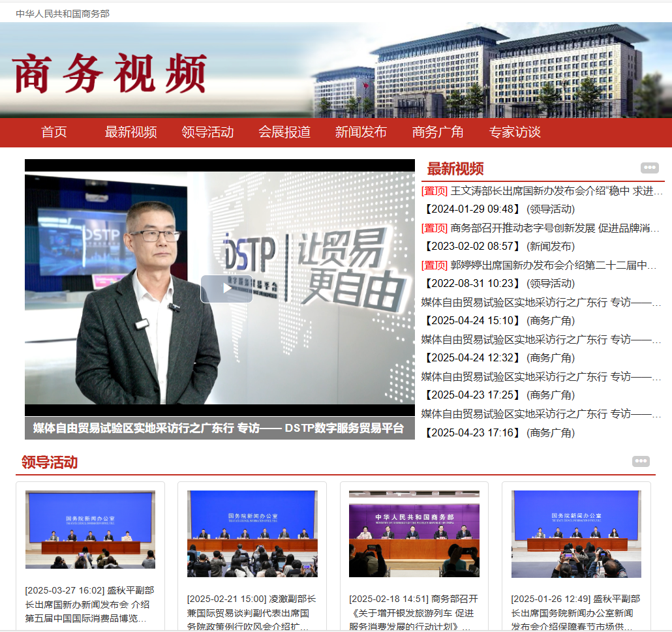The width and height of the screenshot is (672, 632).
Task: Open caption about 增开银发旅游列车 action plan
Action: pyautogui.click(x=414, y=612)
